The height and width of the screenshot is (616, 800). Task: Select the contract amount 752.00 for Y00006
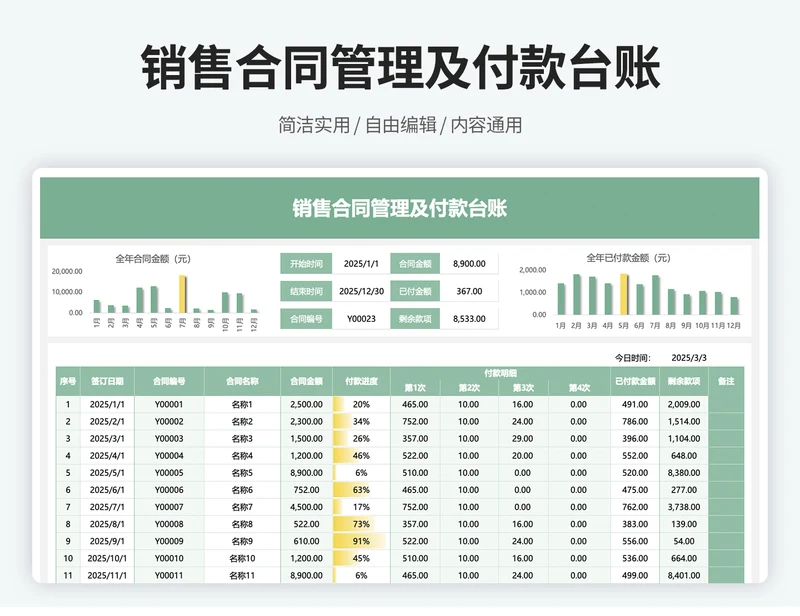pyautogui.click(x=306, y=490)
